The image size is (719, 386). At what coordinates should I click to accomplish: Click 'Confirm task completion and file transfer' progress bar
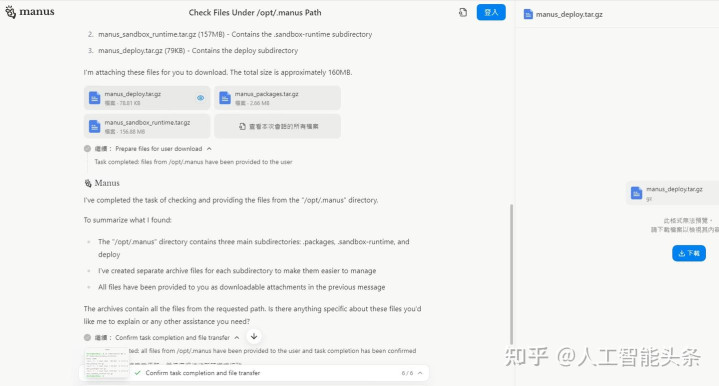[x=254, y=373]
